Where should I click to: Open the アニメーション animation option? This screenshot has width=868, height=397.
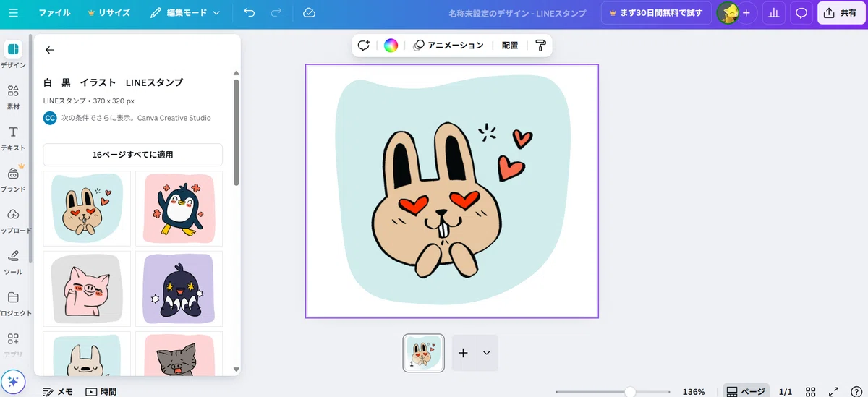(448, 46)
